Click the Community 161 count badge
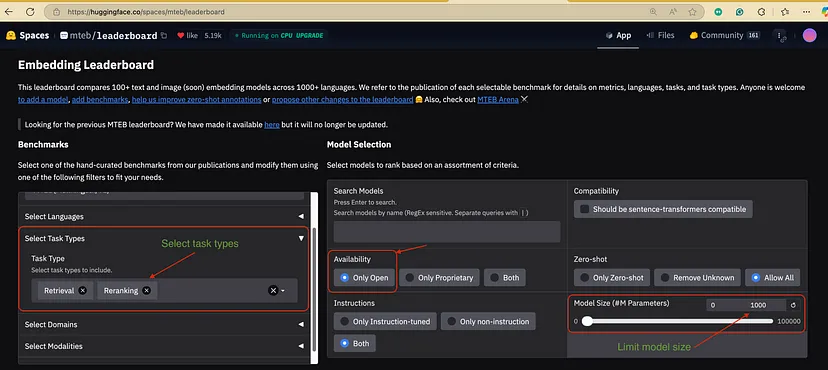The height and width of the screenshot is (370, 828). [x=754, y=35]
